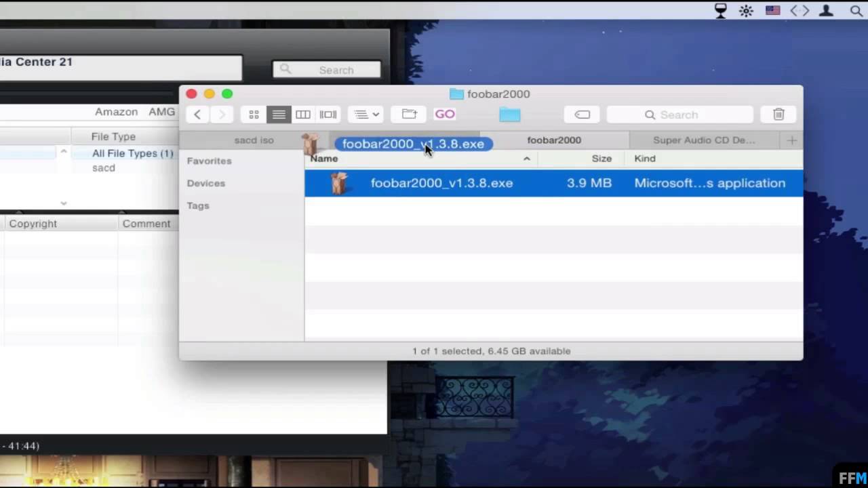Viewport: 868px width, 488px height.
Task: Switch Finder to column view
Action: (x=303, y=115)
